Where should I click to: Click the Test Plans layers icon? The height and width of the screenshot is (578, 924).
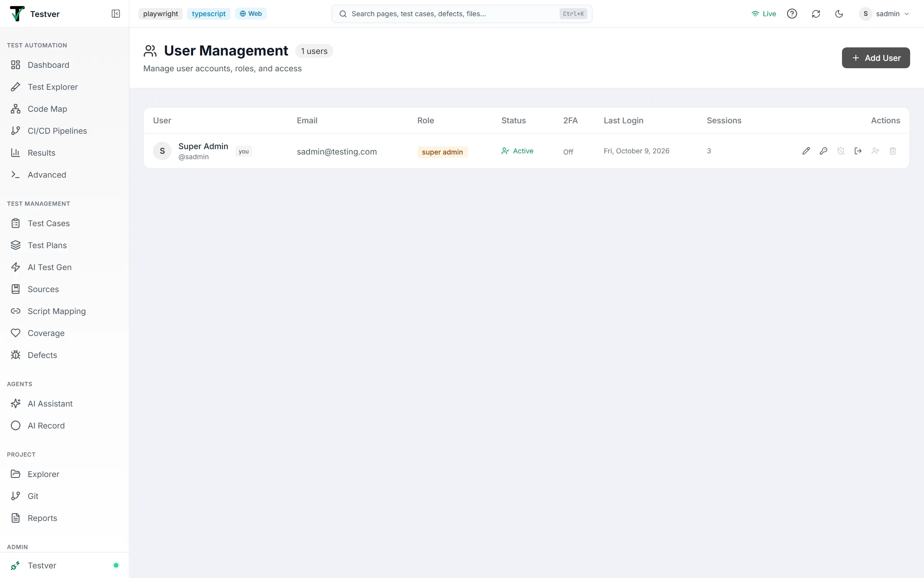15,245
